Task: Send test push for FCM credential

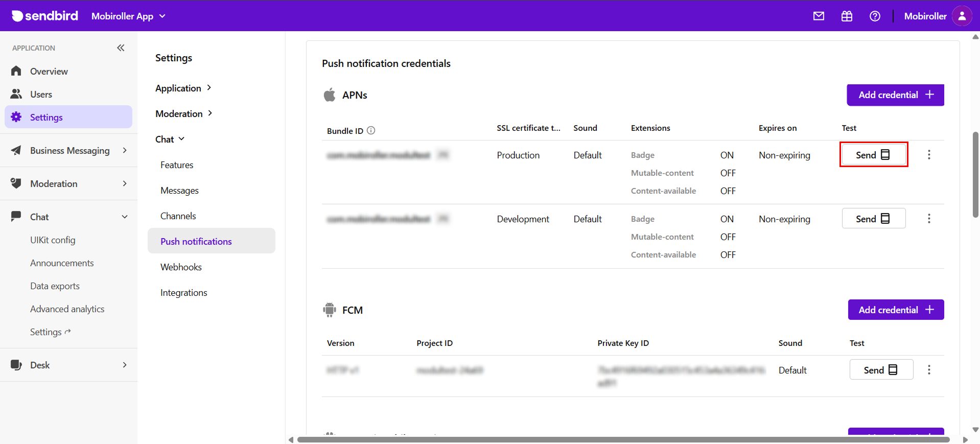Action: click(881, 370)
